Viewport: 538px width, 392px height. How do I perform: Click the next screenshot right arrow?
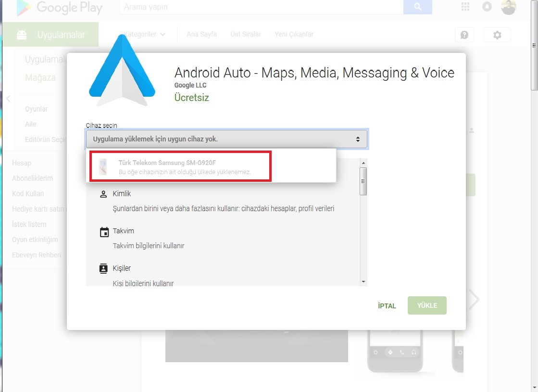[475, 299]
